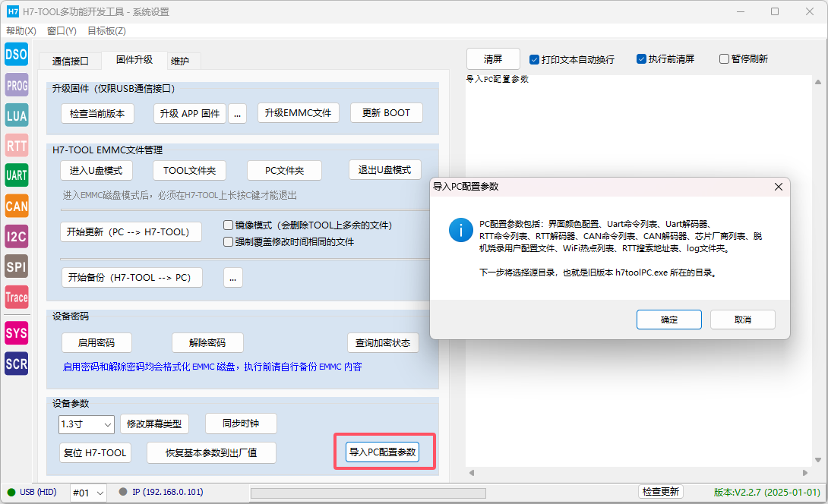Click 检查更新 in status bar
This screenshot has height=504, width=828.
tap(661, 492)
